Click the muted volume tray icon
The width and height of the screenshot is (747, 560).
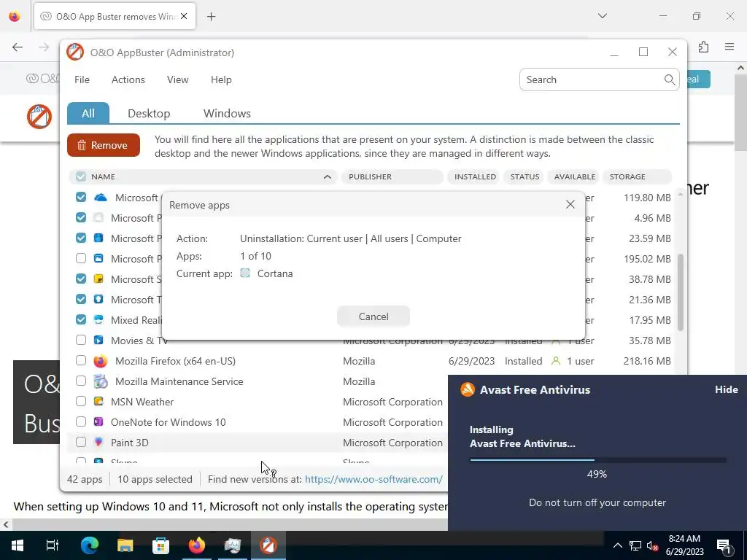click(x=653, y=545)
